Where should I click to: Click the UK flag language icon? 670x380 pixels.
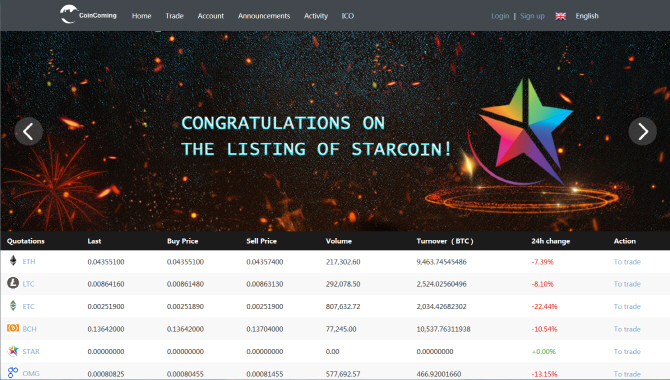561,16
